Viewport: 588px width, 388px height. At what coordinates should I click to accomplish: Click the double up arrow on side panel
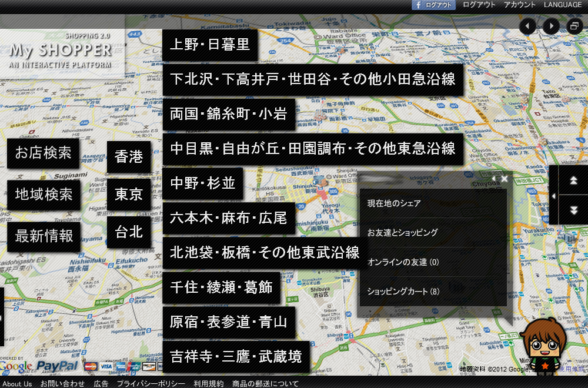click(574, 180)
